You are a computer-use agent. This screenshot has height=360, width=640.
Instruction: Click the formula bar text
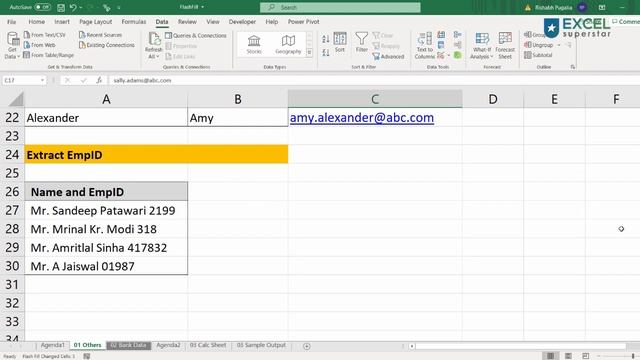(142, 80)
